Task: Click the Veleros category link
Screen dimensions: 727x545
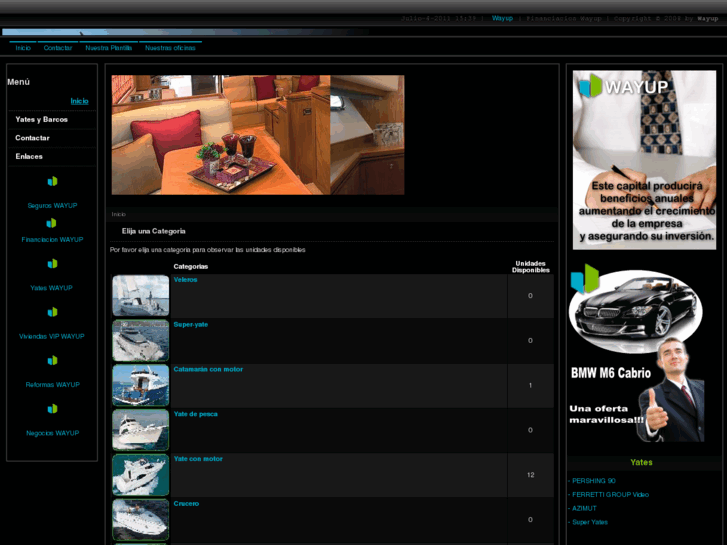Action: tap(185, 280)
